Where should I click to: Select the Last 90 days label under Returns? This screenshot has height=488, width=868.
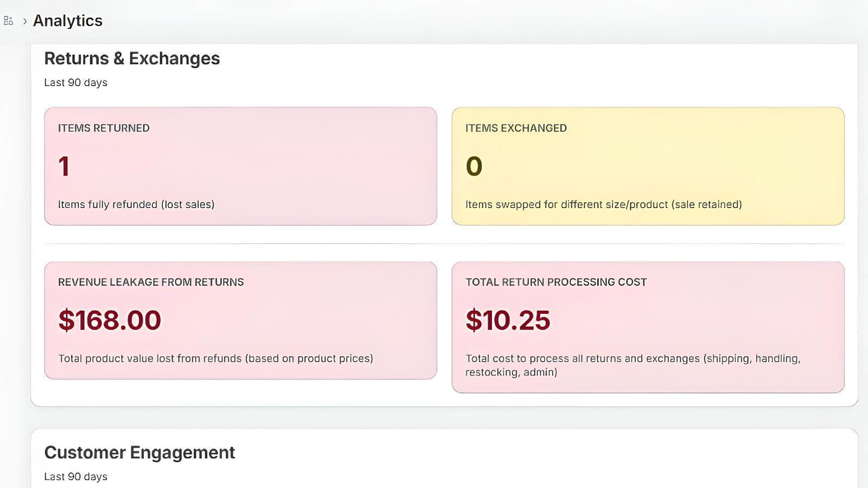click(x=76, y=82)
